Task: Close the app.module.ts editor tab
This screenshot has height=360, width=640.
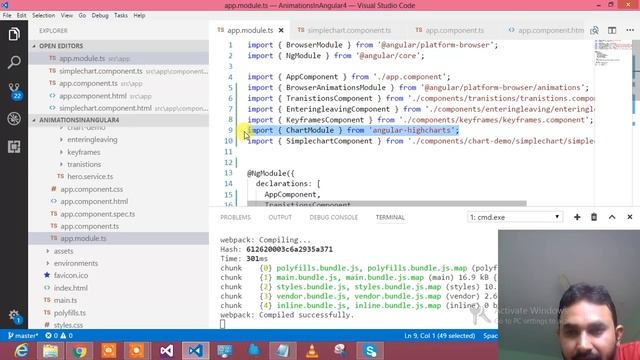Action: pos(281,30)
